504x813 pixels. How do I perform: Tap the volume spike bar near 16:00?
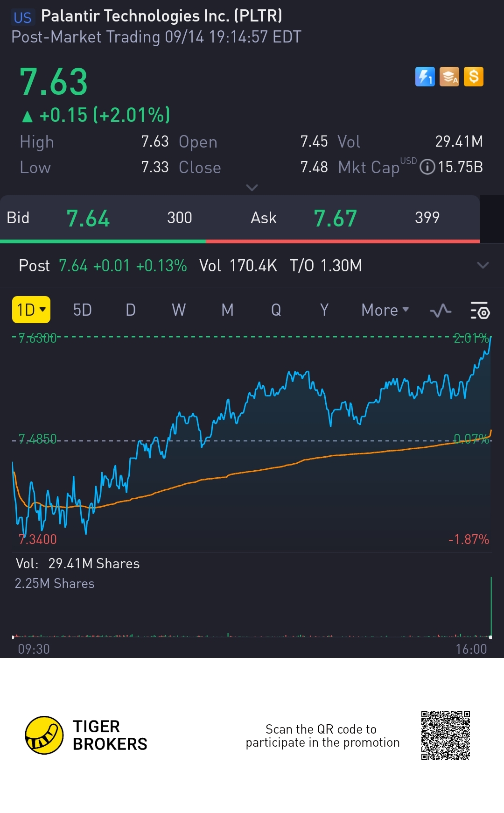(x=491, y=607)
